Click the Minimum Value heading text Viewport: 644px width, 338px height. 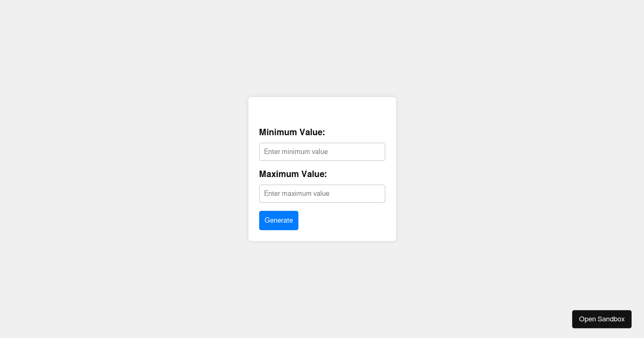click(x=292, y=132)
